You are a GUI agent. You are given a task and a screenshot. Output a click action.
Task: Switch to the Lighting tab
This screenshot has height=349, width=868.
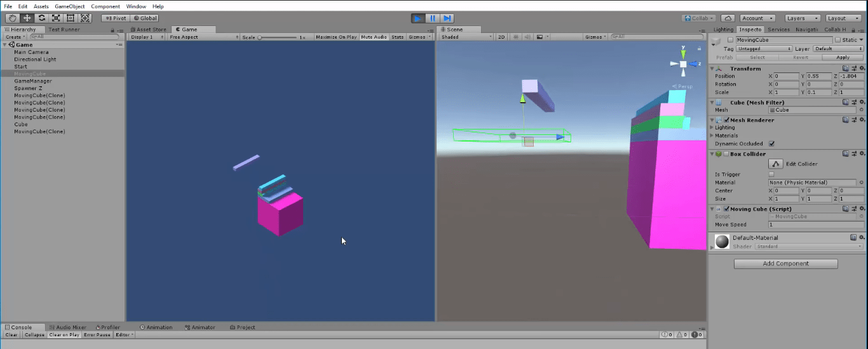pos(723,29)
